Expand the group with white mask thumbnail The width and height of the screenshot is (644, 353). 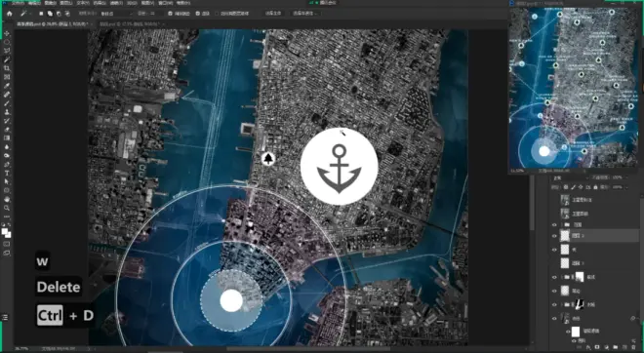coord(561,278)
